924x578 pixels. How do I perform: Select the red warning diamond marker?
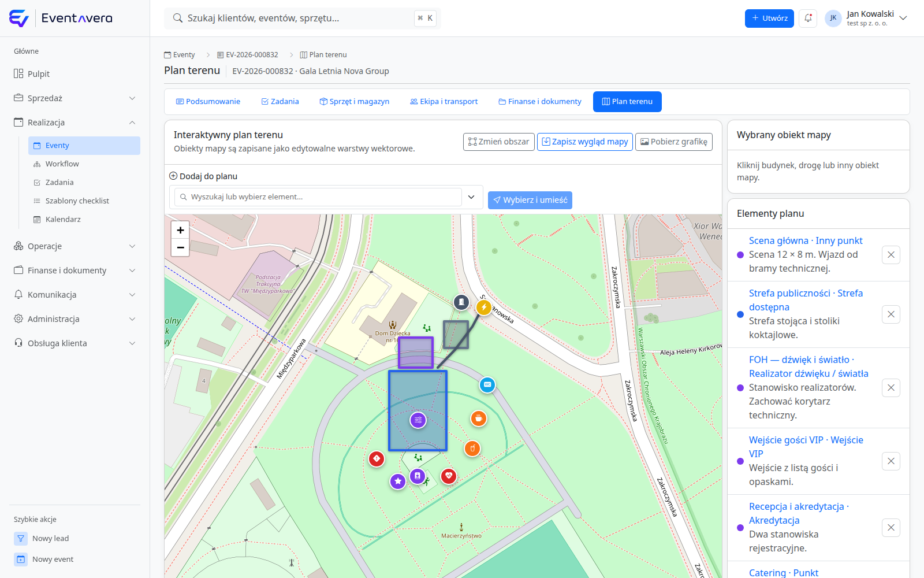coord(377,459)
